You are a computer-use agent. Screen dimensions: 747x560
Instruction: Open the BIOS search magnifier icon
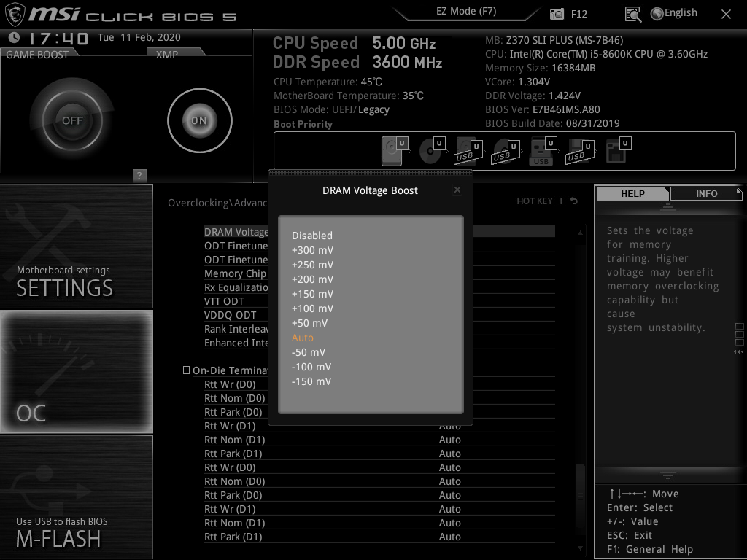(x=633, y=15)
